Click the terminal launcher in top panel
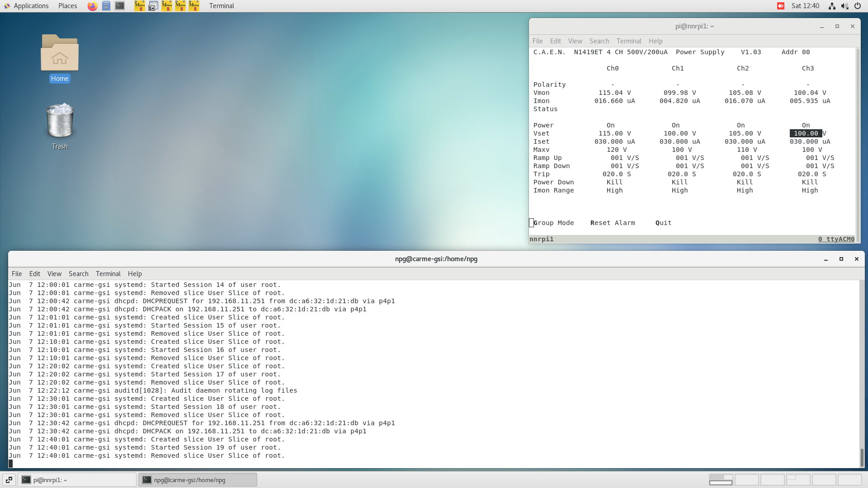The width and height of the screenshot is (868, 488). [x=120, y=6]
